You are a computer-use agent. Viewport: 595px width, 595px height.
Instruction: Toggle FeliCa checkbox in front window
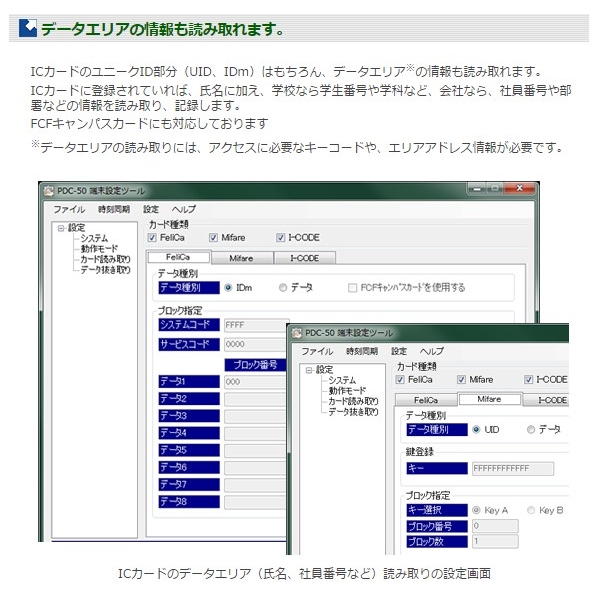(400, 379)
